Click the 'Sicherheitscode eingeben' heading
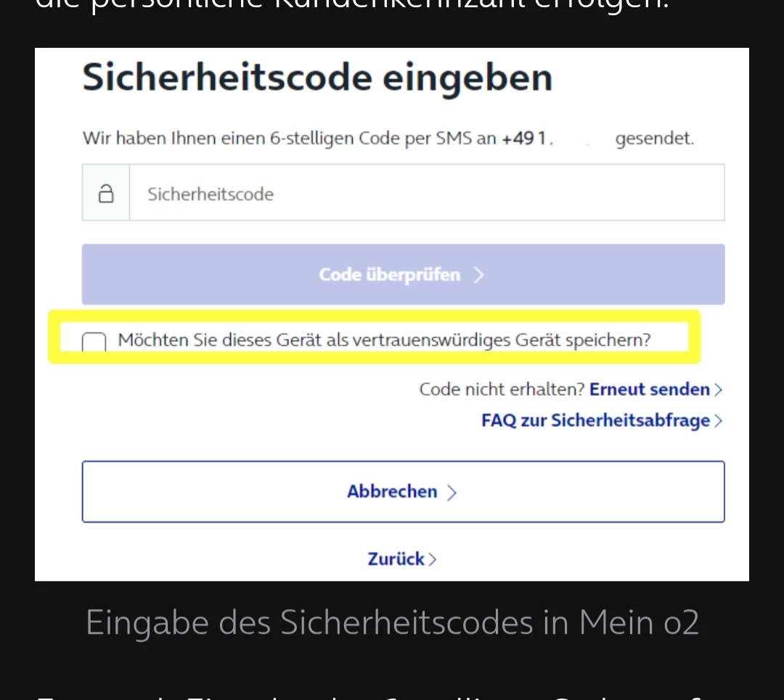 point(317,78)
